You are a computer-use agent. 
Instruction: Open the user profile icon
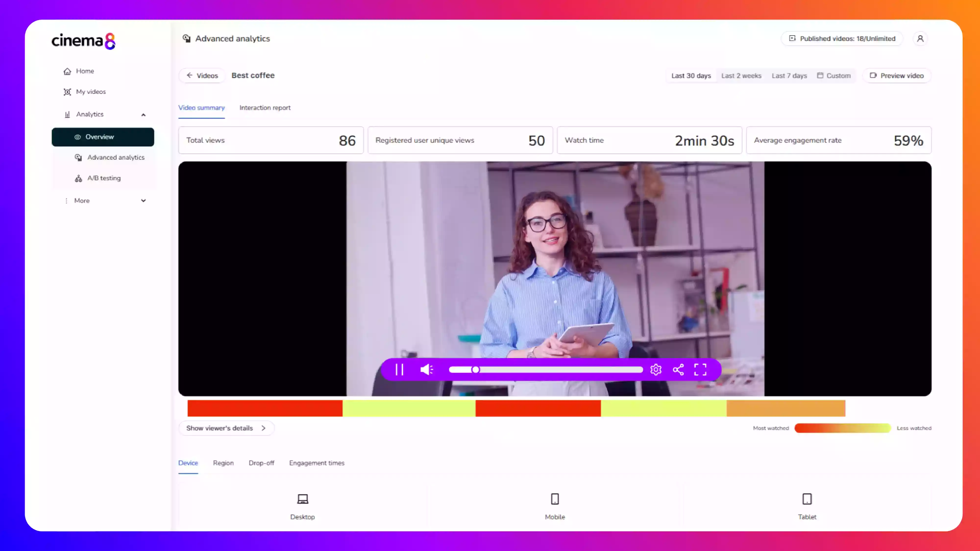point(920,38)
